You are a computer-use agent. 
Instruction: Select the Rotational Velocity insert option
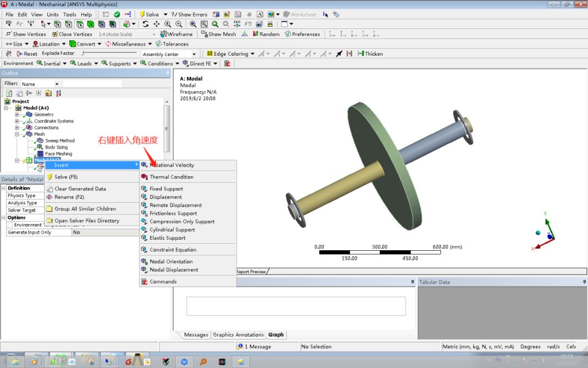174,165
